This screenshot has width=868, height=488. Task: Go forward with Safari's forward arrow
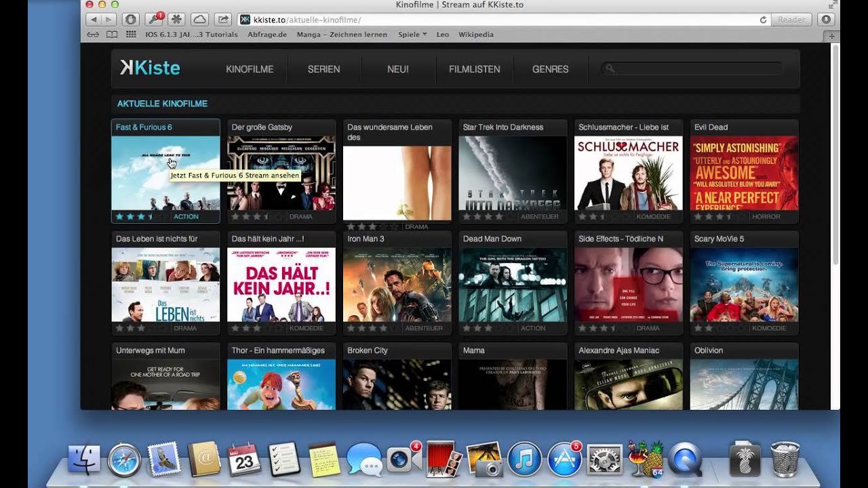[x=108, y=20]
